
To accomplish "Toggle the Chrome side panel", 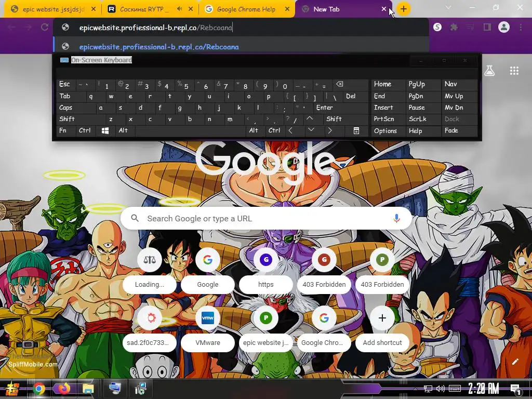I will 487,27.
